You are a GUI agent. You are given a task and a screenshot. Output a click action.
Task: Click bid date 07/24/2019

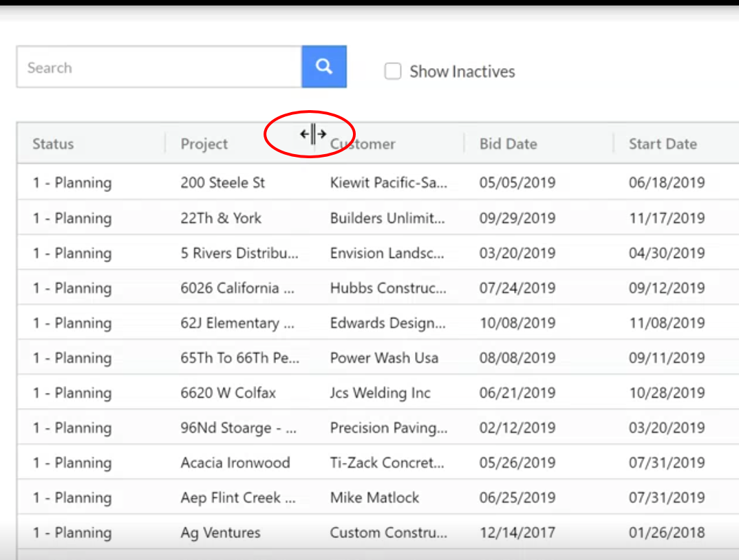[517, 288]
